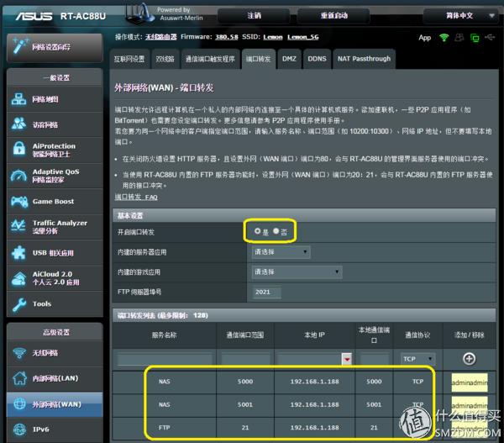Click the Lemon SSID link
The image size is (504, 443).
273,37
